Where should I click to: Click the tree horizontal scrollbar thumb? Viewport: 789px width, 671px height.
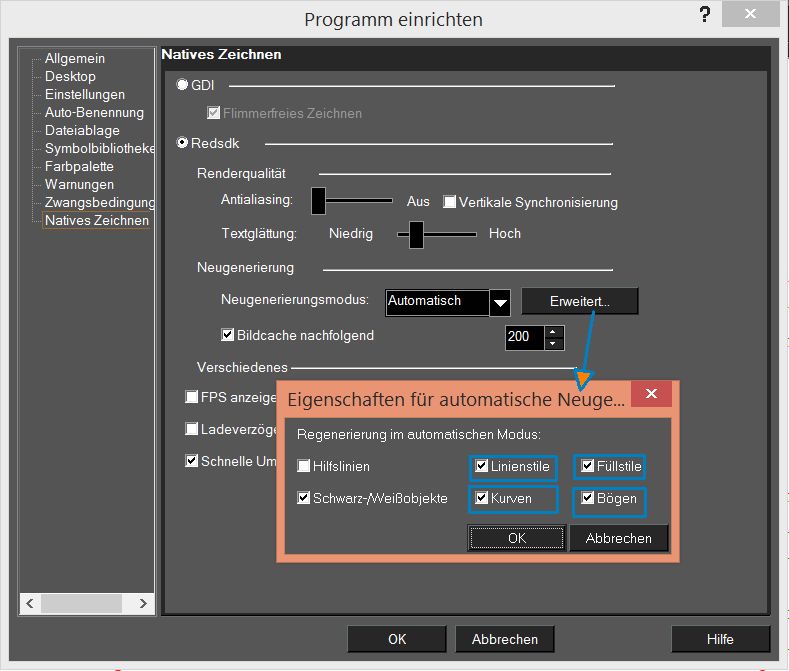click(x=82, y=603)
